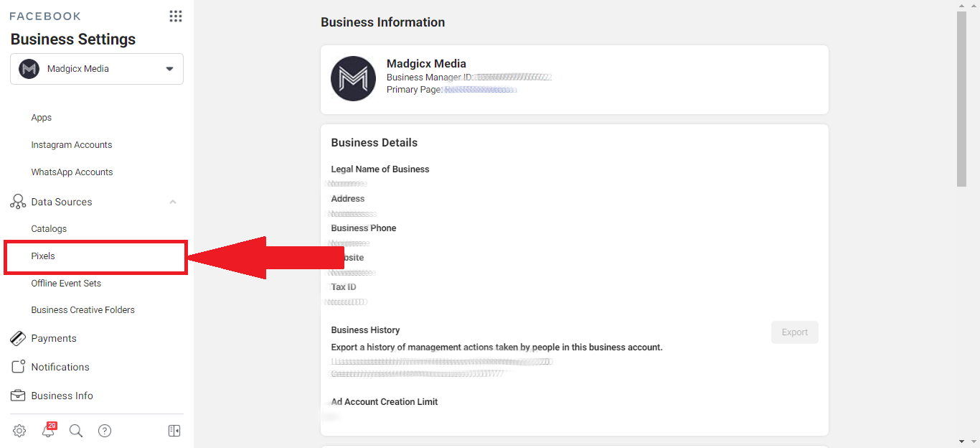The width and height of the screenshot is (980, 448).
Task: Collapse the sidebar panel icon
Action: [174, 431]
